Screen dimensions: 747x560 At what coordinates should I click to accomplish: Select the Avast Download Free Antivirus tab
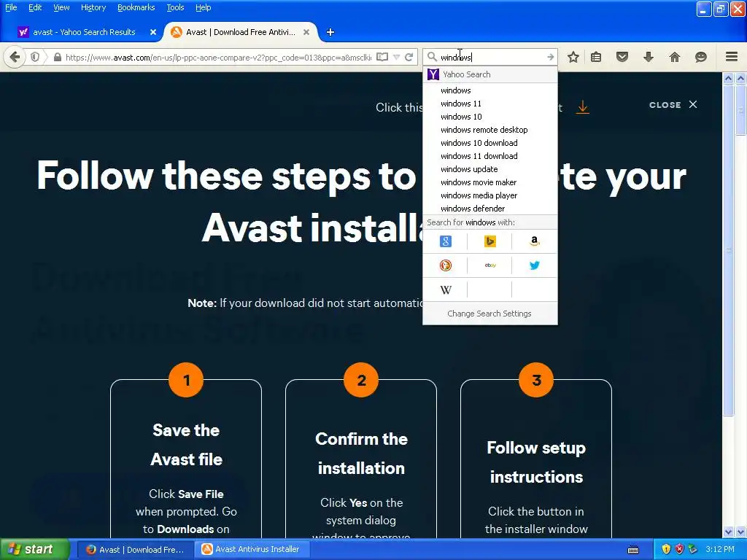click(x=241, y=32)
